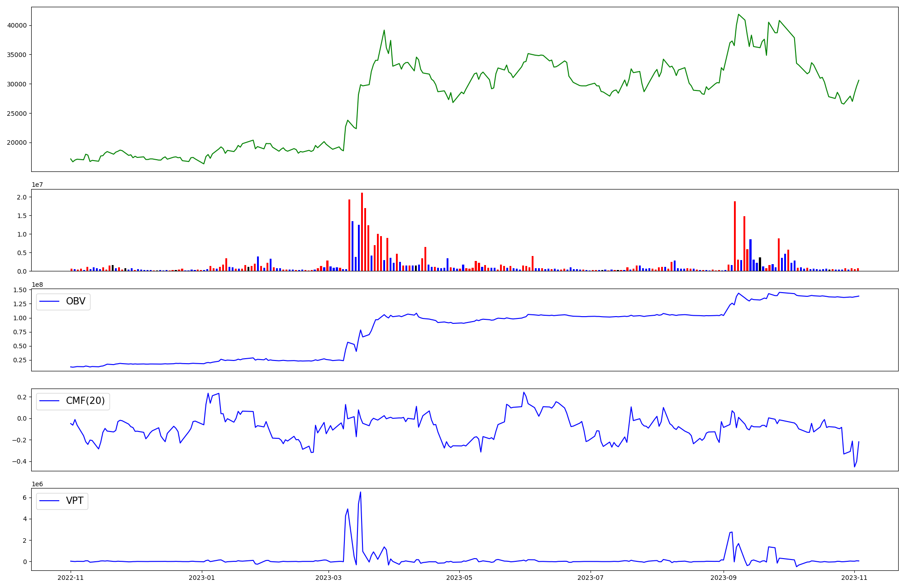Click the −0.4 tick on CMF axis
This screenshot has width=905, height=588.
pos(20,462)
